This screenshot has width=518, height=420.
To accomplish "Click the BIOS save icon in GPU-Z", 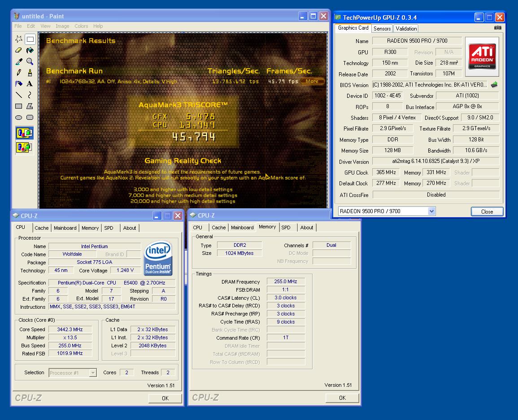I will (494, 85).
